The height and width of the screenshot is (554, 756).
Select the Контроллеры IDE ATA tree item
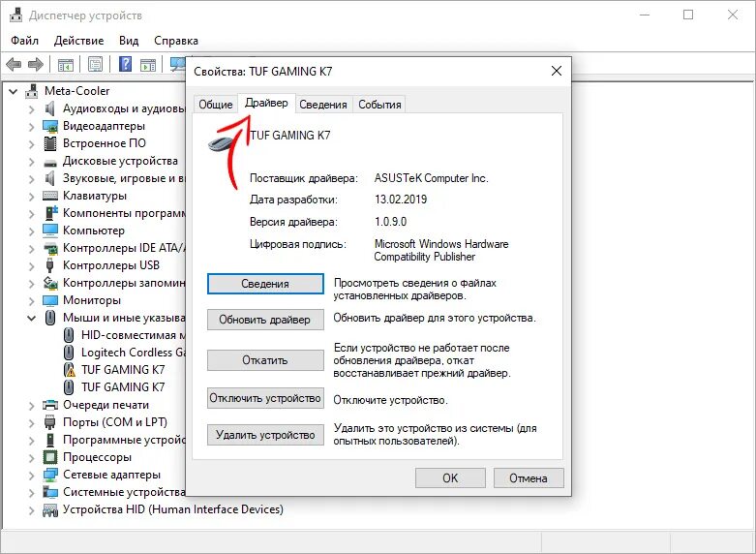[124, 248]
